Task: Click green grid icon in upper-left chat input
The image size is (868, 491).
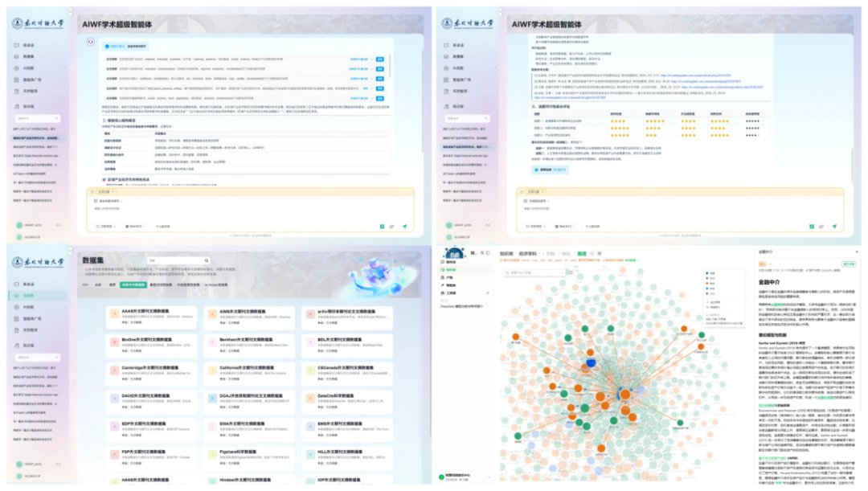Action: [382, 227]
